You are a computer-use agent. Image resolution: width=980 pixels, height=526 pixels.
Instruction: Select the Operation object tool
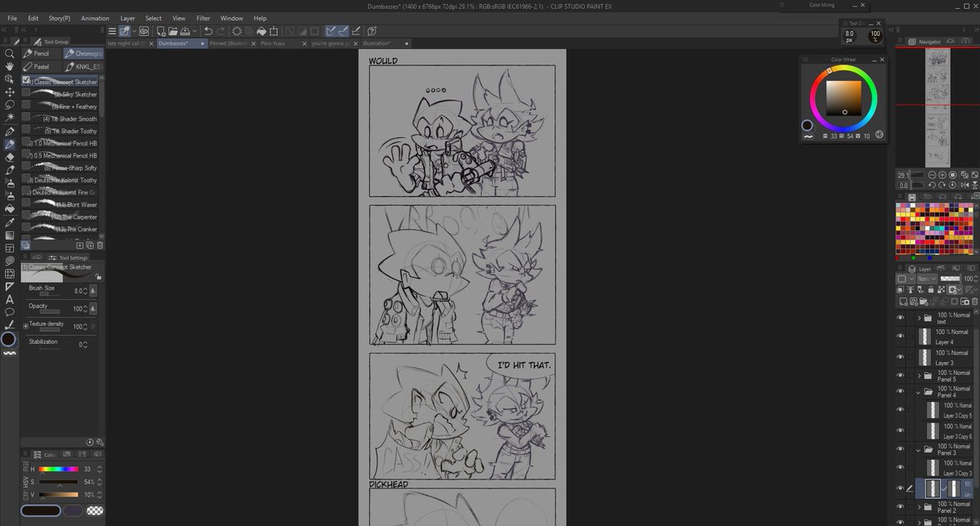[9, 79]
